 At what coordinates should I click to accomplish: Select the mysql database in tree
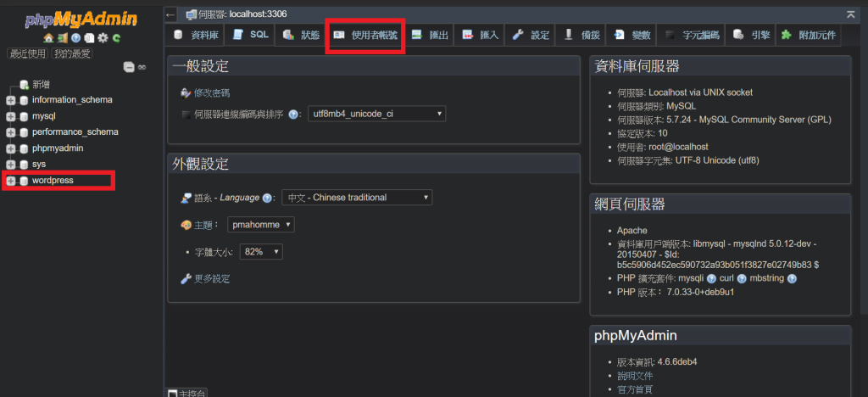pos(44,116)
